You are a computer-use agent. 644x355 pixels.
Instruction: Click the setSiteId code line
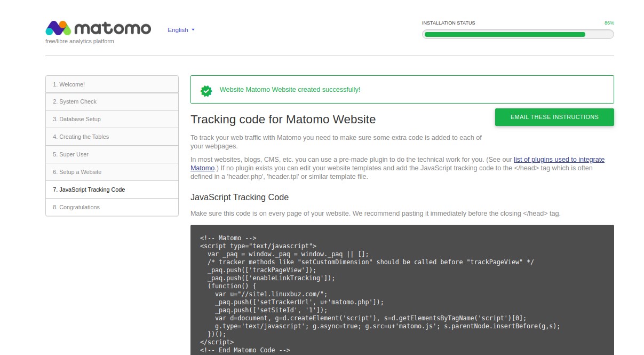[x=271, y=310]
